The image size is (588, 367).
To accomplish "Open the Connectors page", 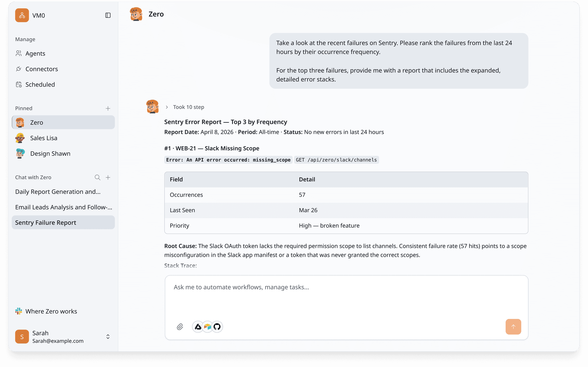I will (42, 69).
